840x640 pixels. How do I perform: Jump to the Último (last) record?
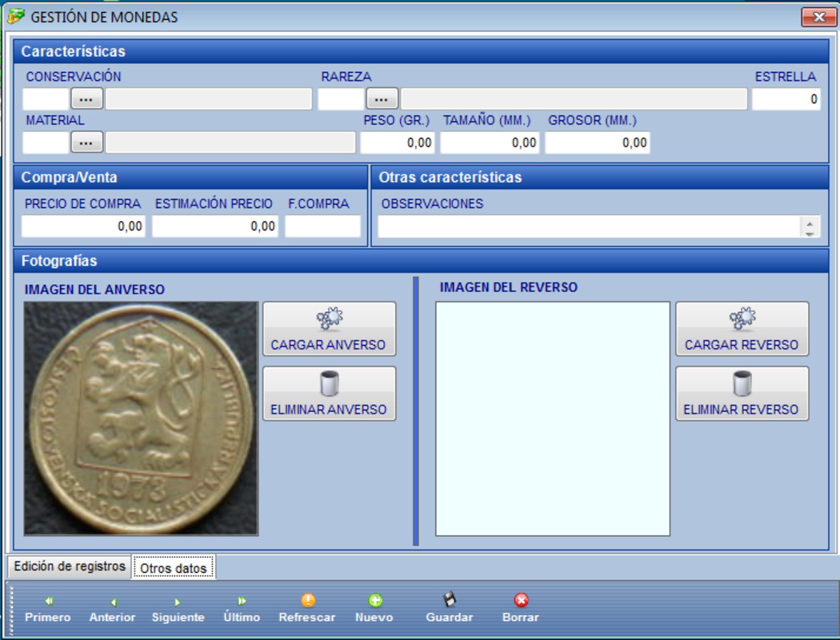242,609
